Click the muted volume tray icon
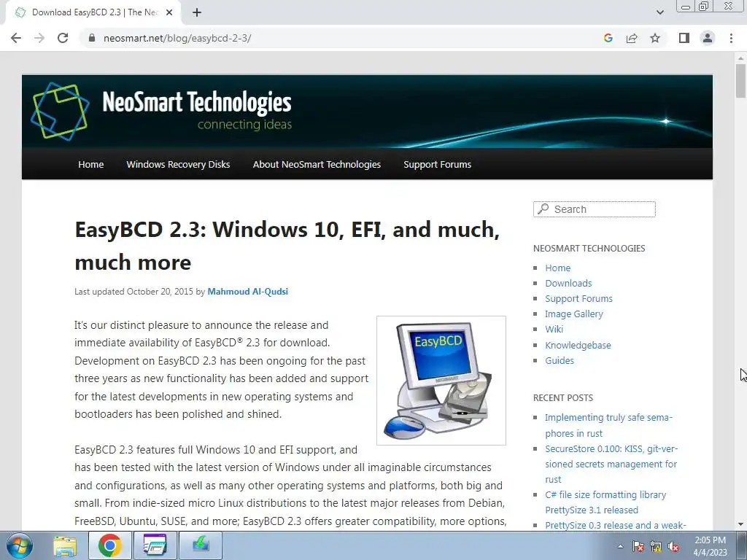 [673, 547]
